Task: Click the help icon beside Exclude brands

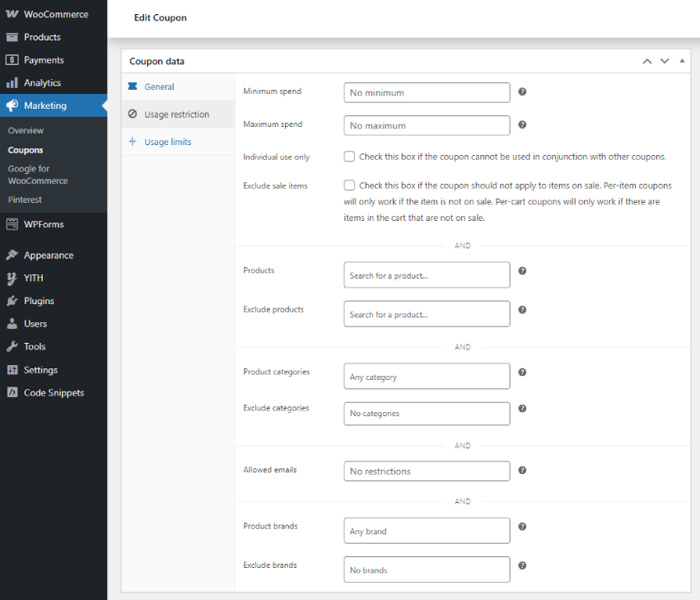Action: tap(522, 565)
